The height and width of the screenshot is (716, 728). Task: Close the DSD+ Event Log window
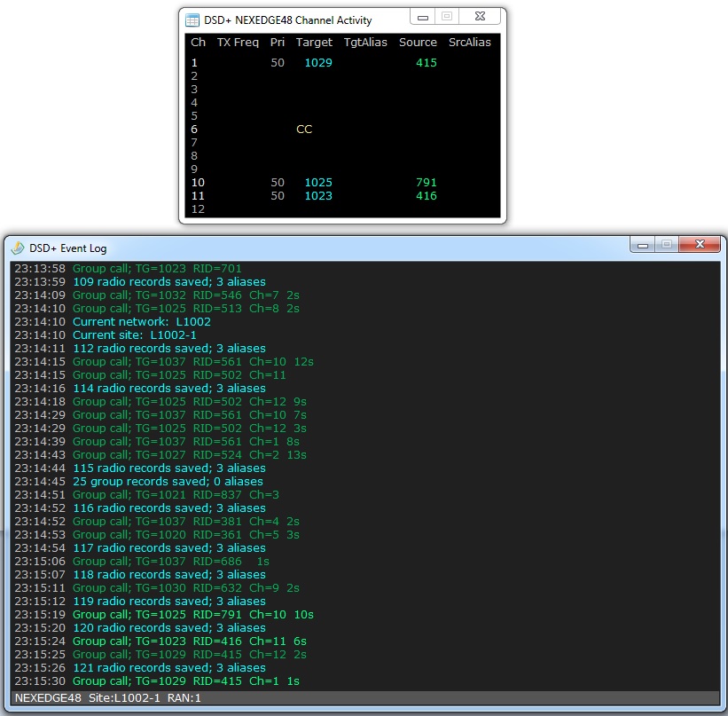701,244
